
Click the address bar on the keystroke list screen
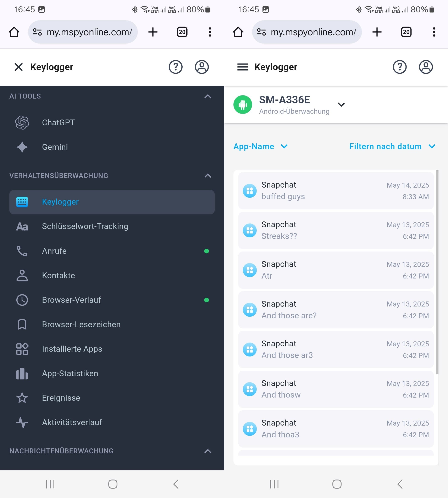click(x=307, y=32)
